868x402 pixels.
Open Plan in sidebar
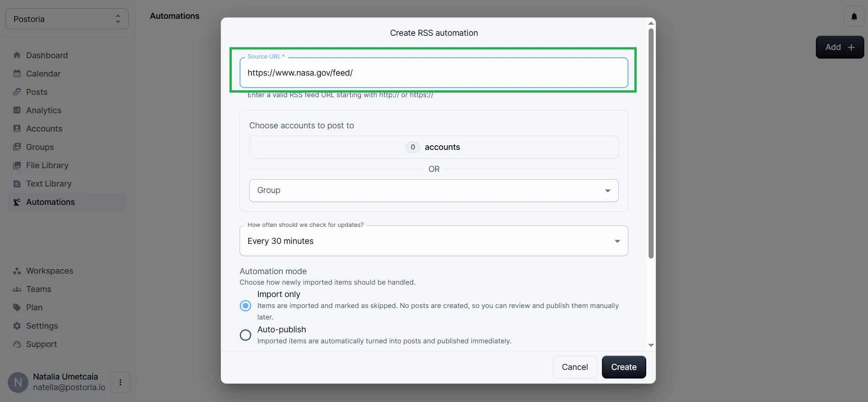click(x=67, y=307)
